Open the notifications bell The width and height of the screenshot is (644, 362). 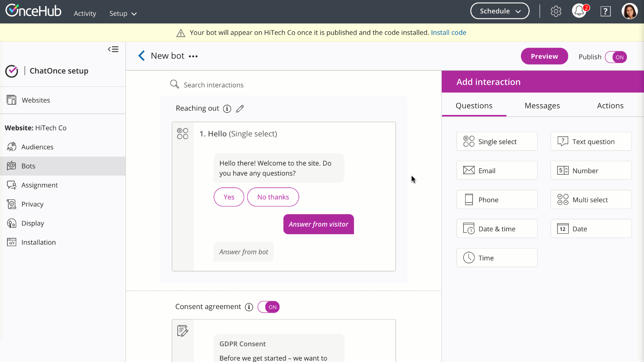[579, 11]
